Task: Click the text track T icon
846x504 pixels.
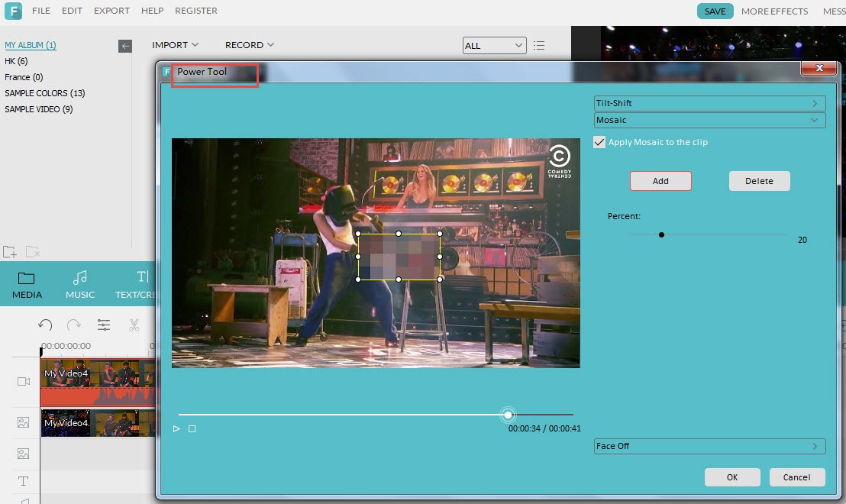Action: click(23, 481)
